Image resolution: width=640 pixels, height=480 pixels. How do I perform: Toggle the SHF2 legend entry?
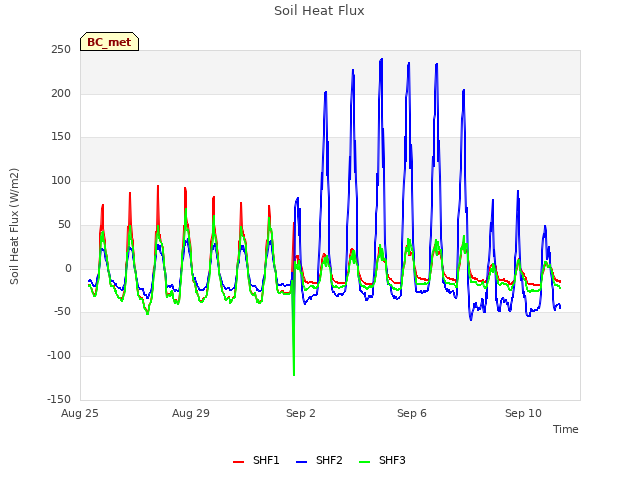[x=319, y=460]
